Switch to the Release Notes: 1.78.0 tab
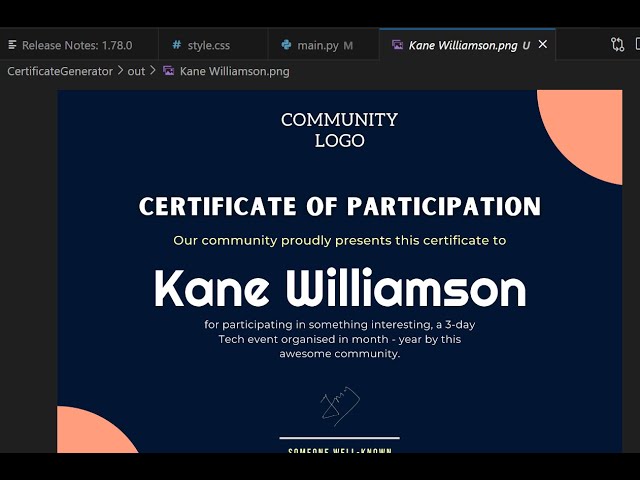The height and width of the screenshot is (480, 640). point(79,44)
